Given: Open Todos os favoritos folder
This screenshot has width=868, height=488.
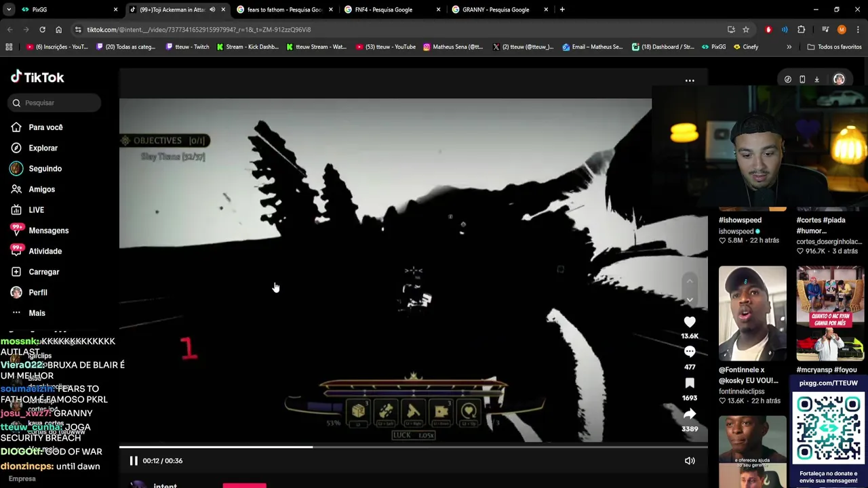Looking at the screenshot, I should click(x=834, y=47).
